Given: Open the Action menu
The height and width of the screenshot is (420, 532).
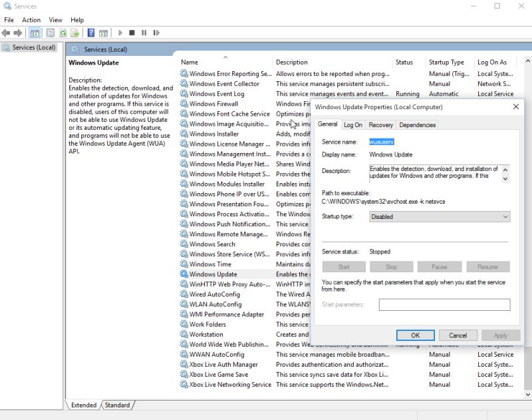Looking at the screenshot, I should point(31,20).
